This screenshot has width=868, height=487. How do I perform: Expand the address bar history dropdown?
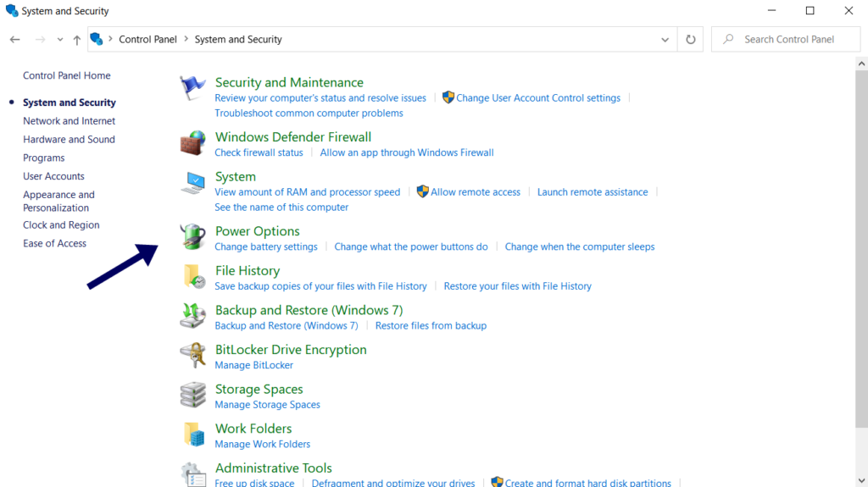tap(665, 39)
